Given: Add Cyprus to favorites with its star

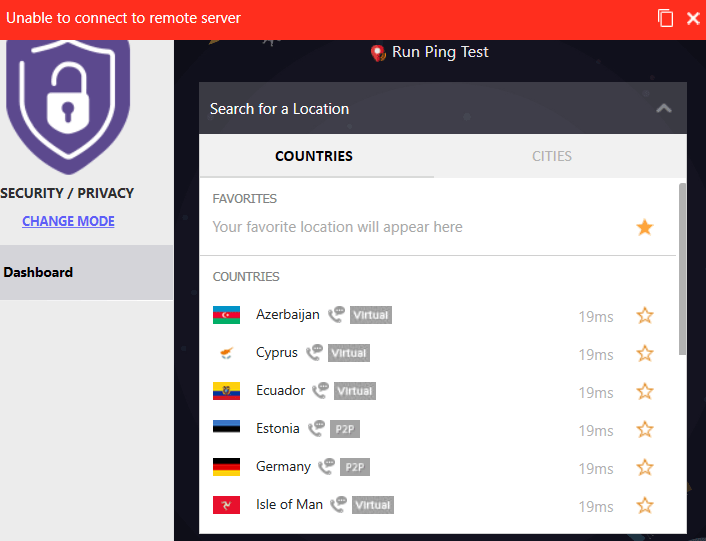Looking at the screenshot, I should tap(645, 353).
